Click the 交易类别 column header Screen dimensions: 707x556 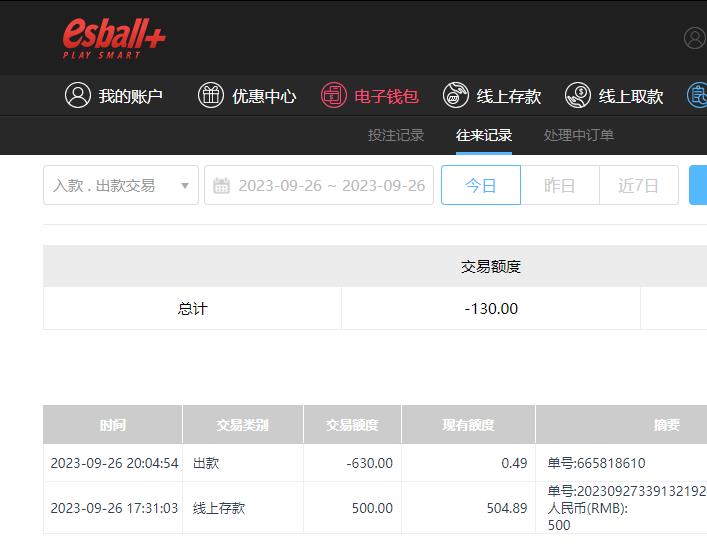point(243,425)
